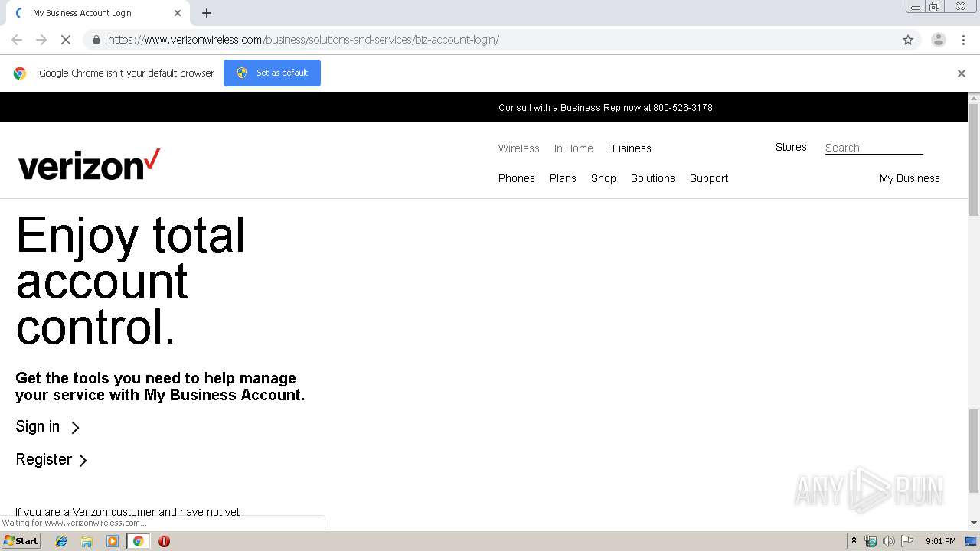Image resolution: width=980 pixels, height=551 pixels.
Task: Open the In Home section link
Action: pos(573,148)
